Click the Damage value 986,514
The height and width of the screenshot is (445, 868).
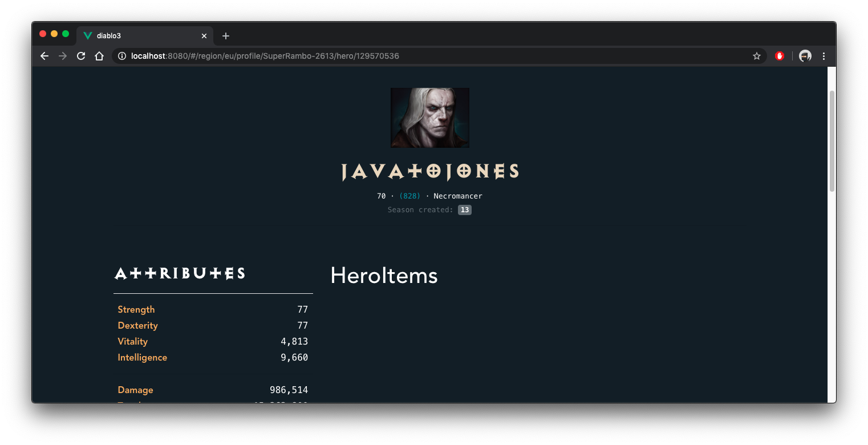289,390
